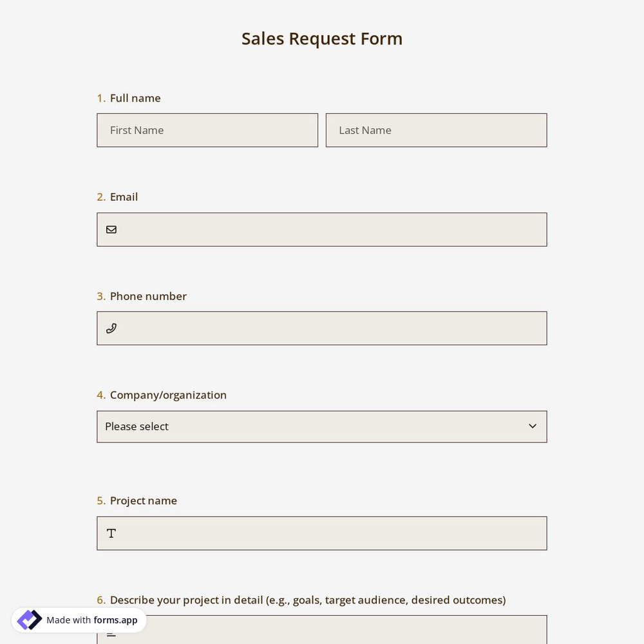
Task: Click inside the Last Name input
Action: pyautogui.click(x=436, y=130)
